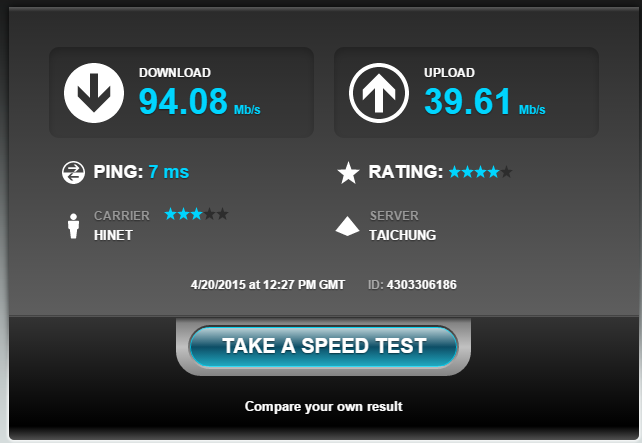Click the download arrow icon
Image resolution: width=642 pixels, height=443 pixels.
[x=94, y=93]
